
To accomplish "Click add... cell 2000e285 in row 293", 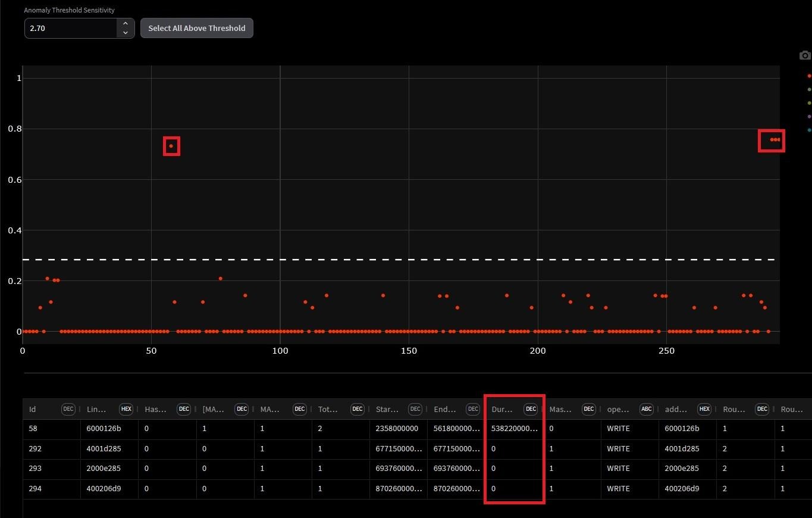I will tap(688, 469).
